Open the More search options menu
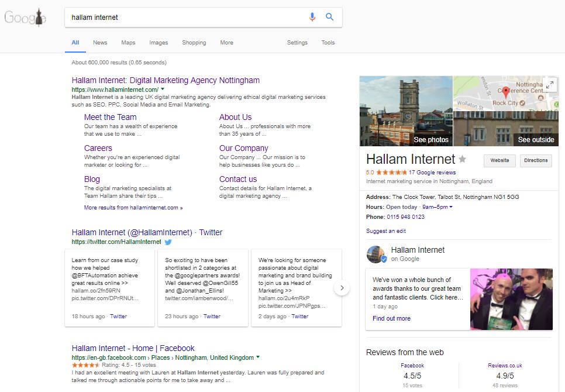Image resolution: width=565 pixels, height=392 pixels. pyautogui.click(x=226, y=43)
